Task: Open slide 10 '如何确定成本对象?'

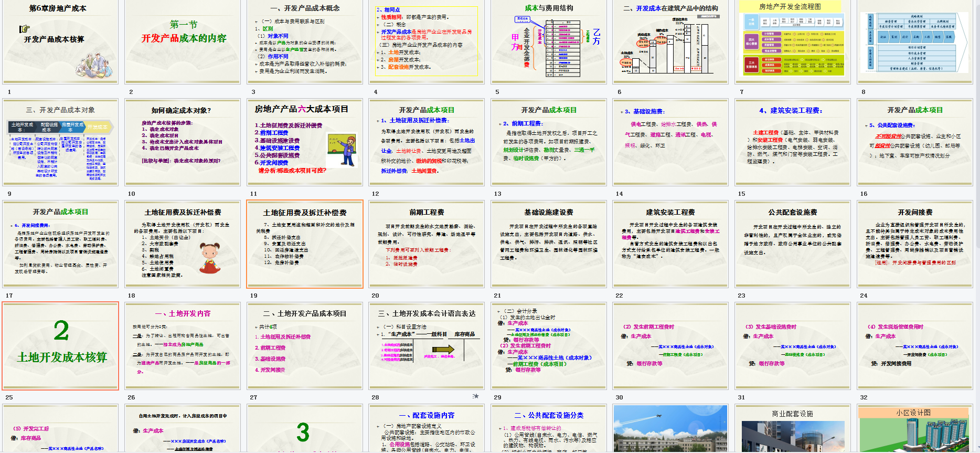Action: tap(183, 142)
